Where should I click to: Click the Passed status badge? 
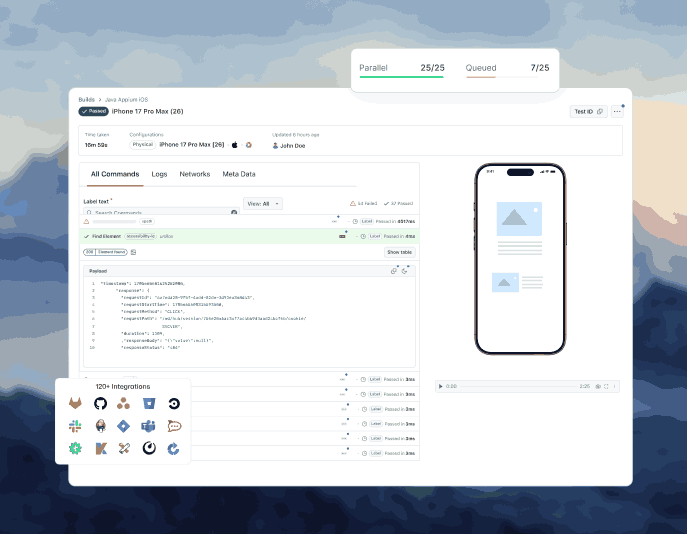[93, 111]
